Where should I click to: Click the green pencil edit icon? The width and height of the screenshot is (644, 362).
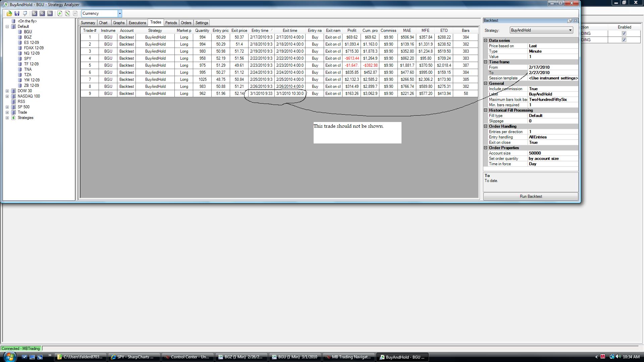(x=67, y=13)
